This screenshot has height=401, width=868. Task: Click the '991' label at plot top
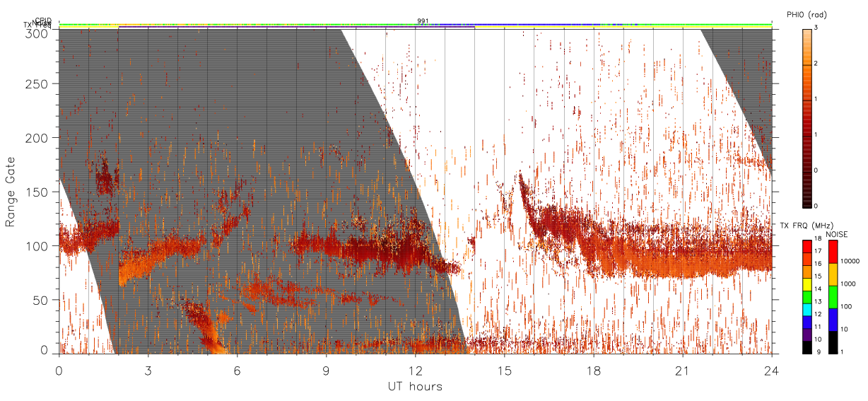pyautogui.click(x=423, y=21)
